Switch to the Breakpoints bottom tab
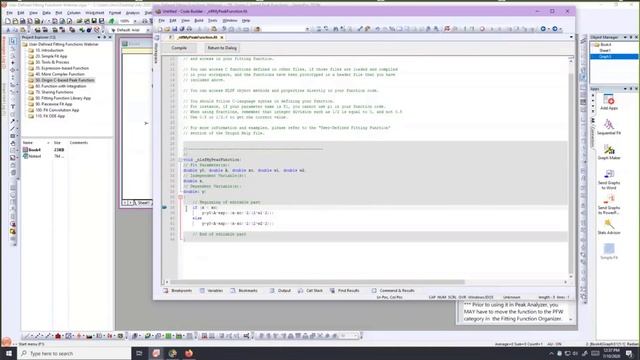Image resolution: width=640 pixels, height=360 pixels. tap(178, 291)
